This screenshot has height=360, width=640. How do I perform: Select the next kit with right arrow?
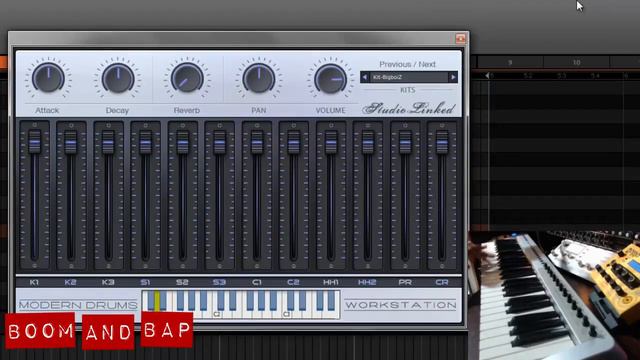tap(453, 77)
